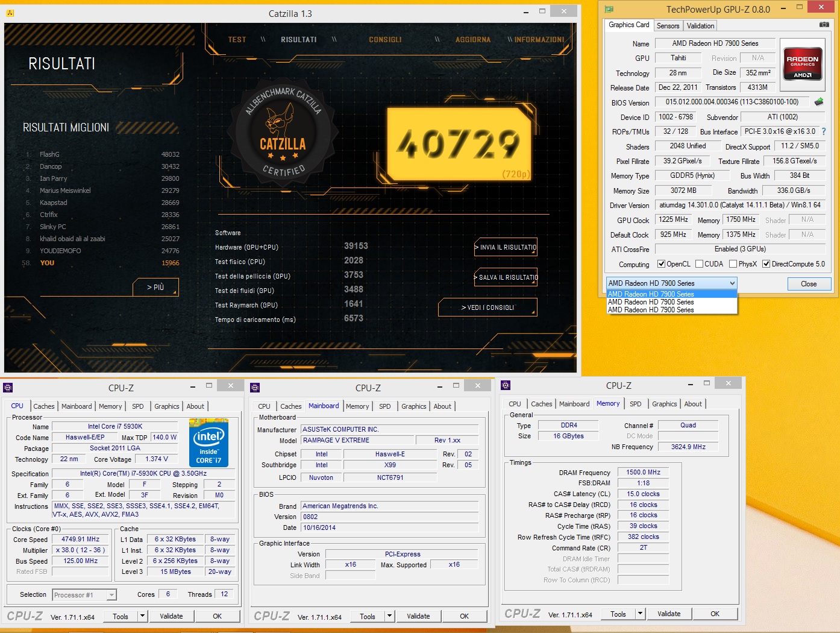Click the GPU-Z title bar app icon
The image size is (840, 633).
coord(609,9)
